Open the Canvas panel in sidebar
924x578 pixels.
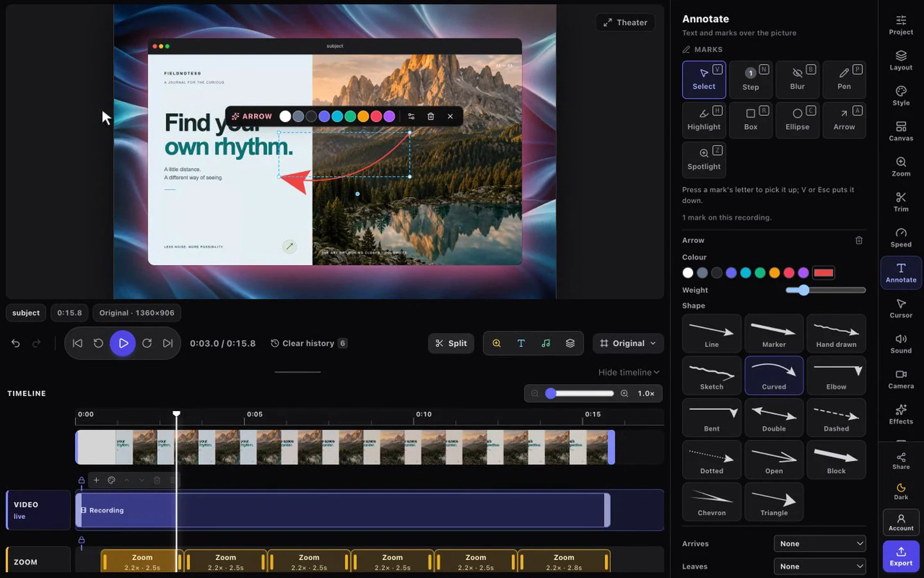click(x=901, y=131)
